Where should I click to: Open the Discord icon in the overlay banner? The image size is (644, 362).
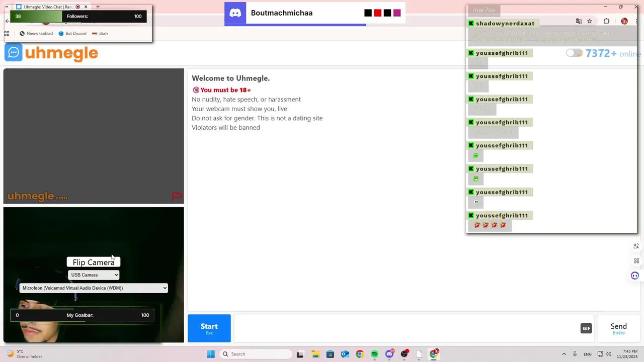click(x=235, y=13)
